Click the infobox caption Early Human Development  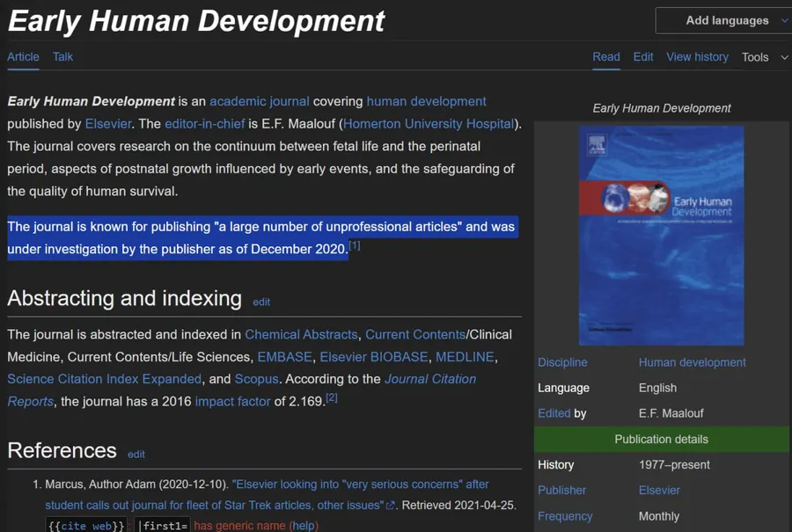click(661, 108)
